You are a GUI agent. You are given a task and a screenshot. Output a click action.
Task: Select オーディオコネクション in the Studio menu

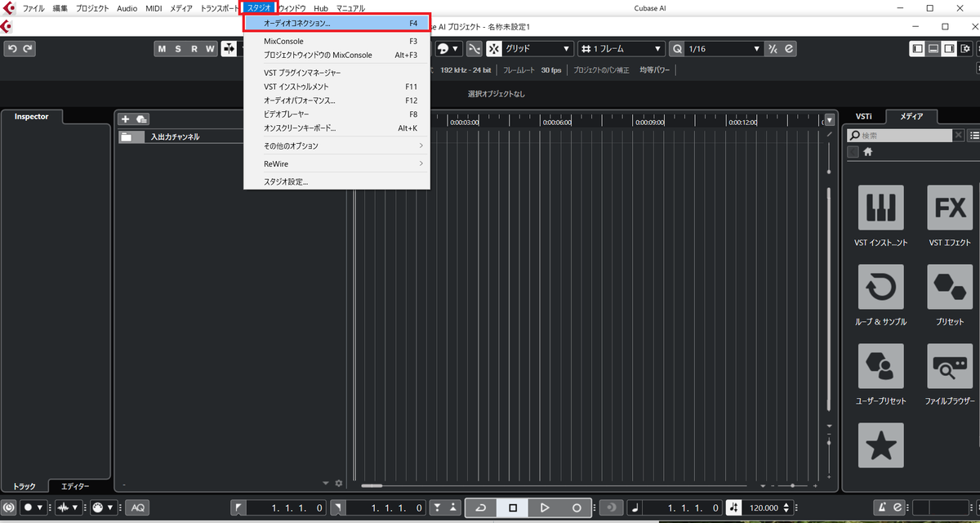pos(336,23)
